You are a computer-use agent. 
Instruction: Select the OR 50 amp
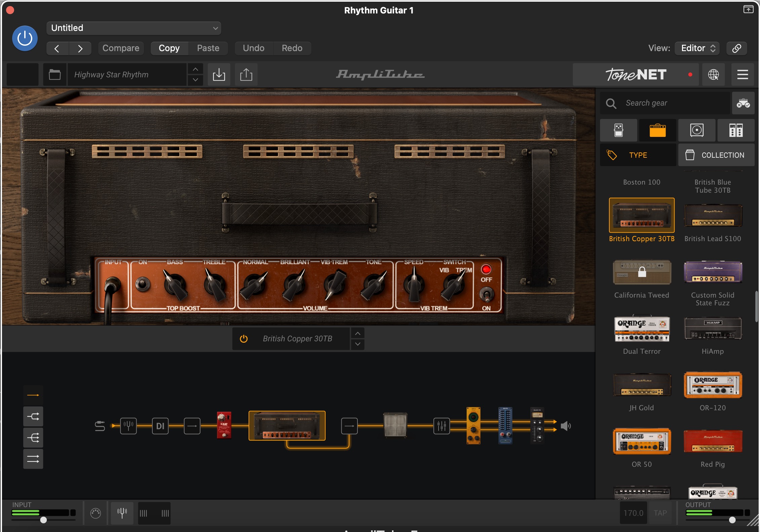point(642,441)
